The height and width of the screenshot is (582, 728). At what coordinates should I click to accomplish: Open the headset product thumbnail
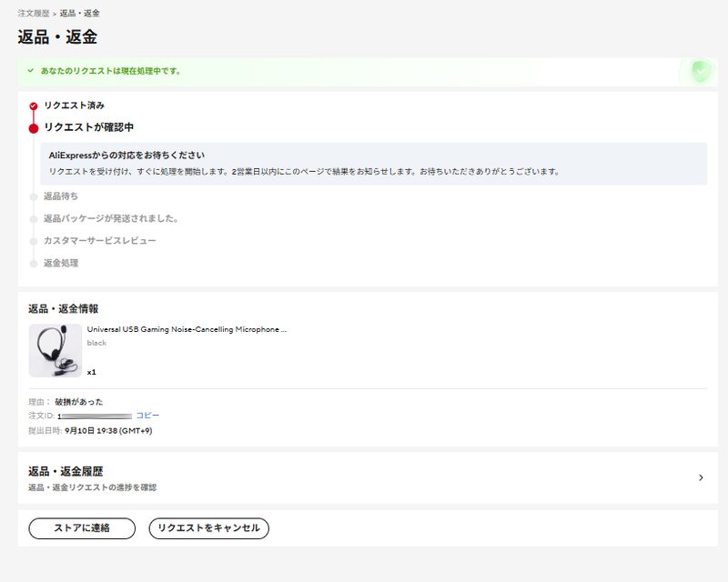coord(56,350)
